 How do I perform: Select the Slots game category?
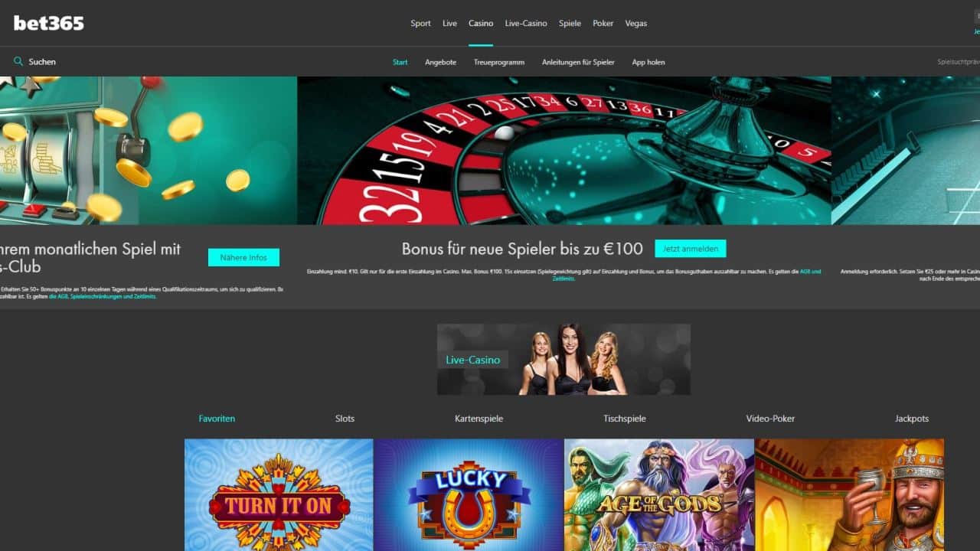pyautogui.click(x=345, y=419)
